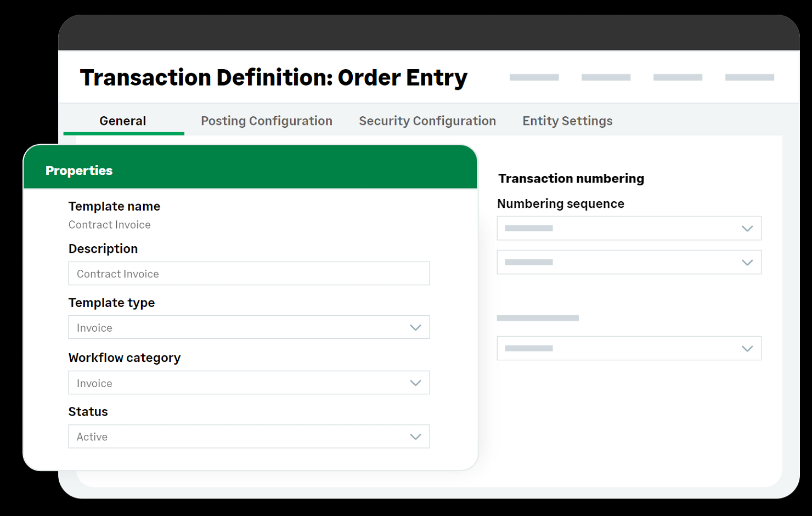Click the green Properties panel header
This screenshot has width=812, height=516.
point(79,171)
